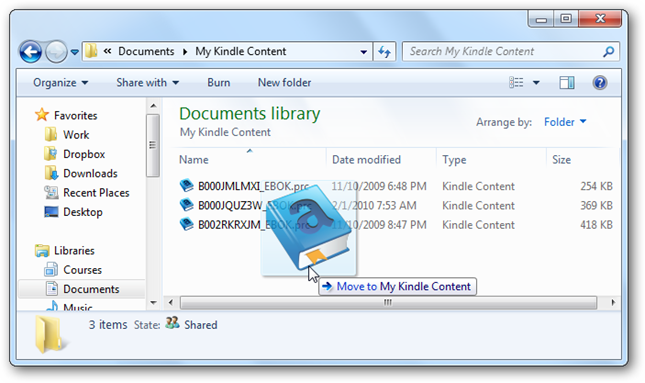Select Documents in the address breadcrumb
This screenshot has height=383, width=645.
click(146, 51)
